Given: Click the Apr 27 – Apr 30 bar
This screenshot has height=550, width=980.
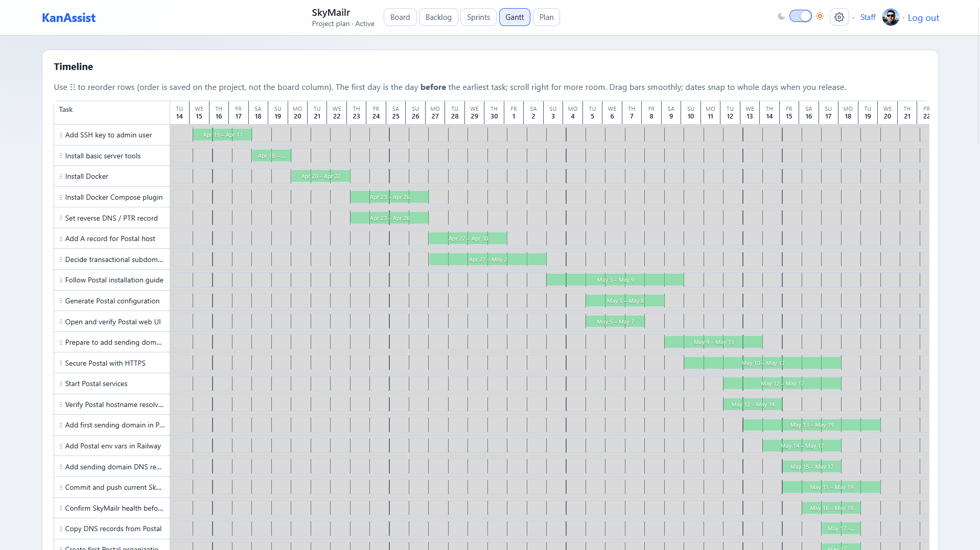Looking at the screenshot, I should (x=468, y=238).
